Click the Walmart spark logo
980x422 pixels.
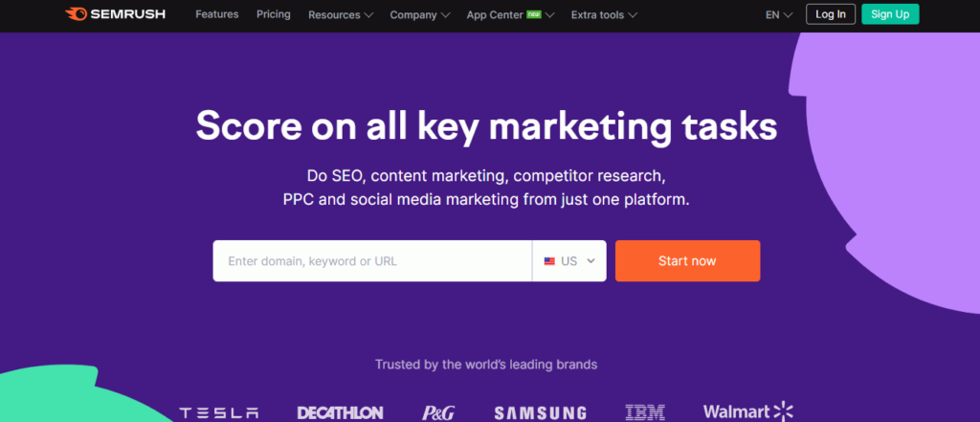[783, 411]
